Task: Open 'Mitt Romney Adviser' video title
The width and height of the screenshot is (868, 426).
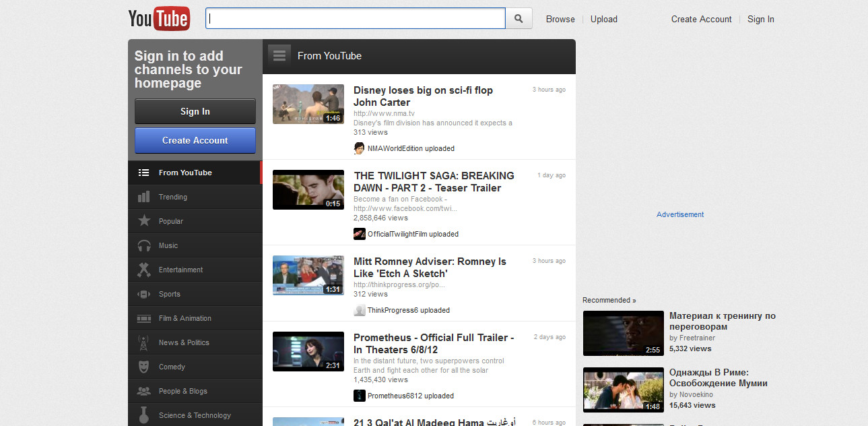Action: [430, 268]
